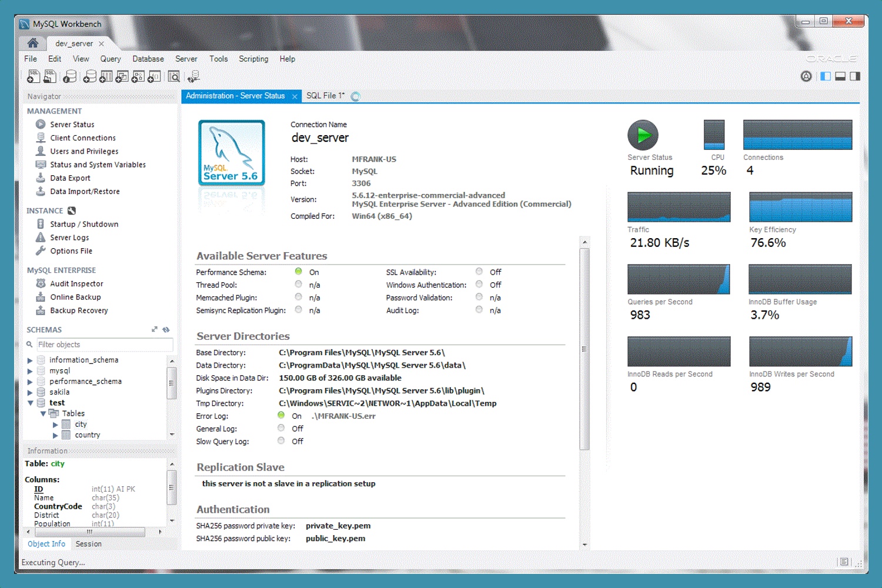This screenshot has width=882, height=588.
Task: Click SSL Availability Off indicator
Action: pos(479,272)
